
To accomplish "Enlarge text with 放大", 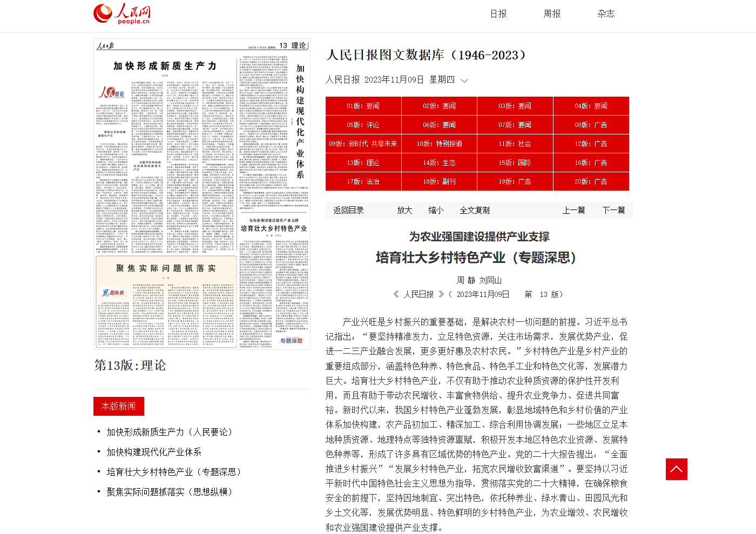I will (x=404, y=210).
